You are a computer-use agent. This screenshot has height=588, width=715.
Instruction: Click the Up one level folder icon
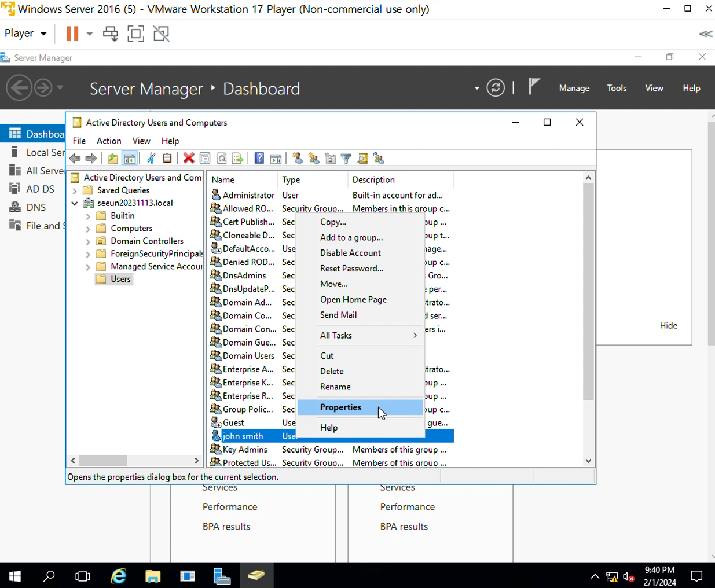point(113,158)
